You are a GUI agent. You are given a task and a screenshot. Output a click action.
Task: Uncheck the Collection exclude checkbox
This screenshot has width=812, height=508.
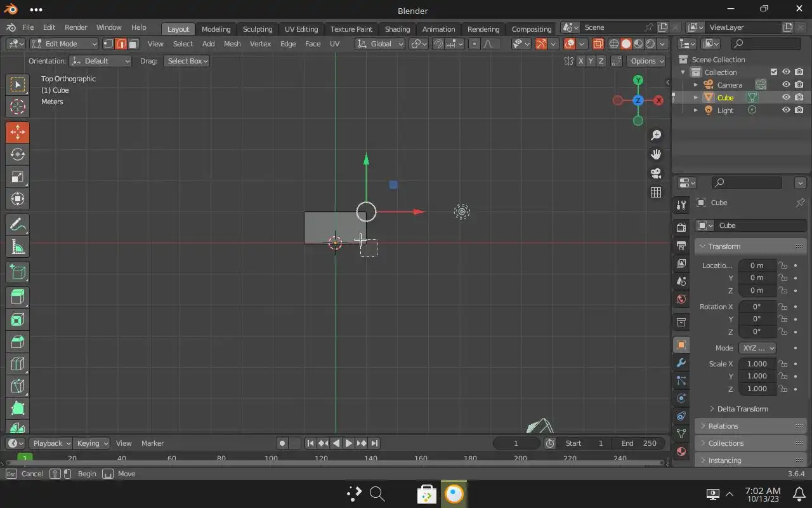click(774, 72)
